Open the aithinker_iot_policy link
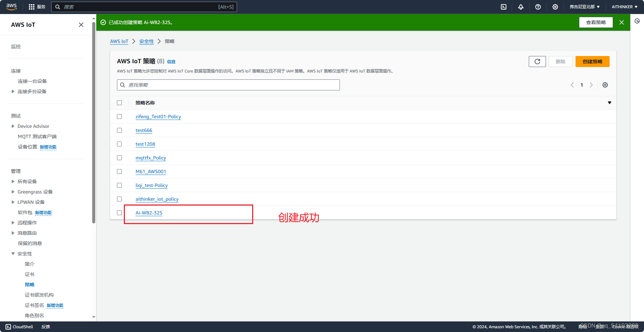644x332 pixels. [157, 199]
